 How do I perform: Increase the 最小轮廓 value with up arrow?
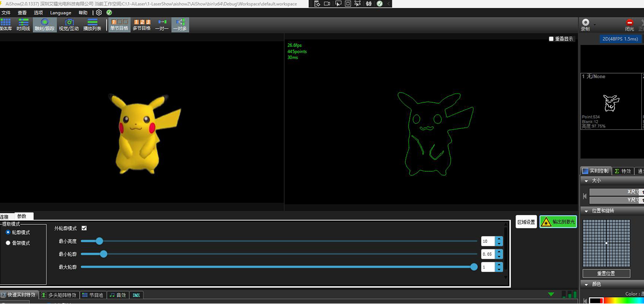point(499,251)
